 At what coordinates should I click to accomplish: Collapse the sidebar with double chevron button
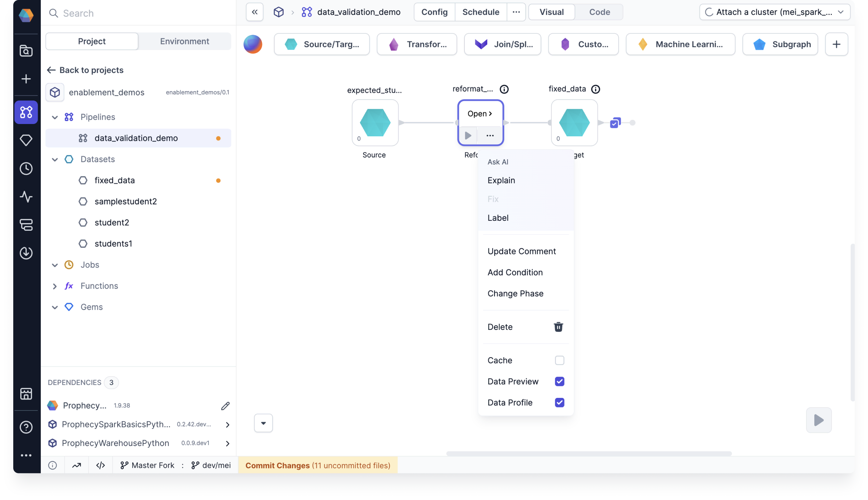[x=254, y=12]
